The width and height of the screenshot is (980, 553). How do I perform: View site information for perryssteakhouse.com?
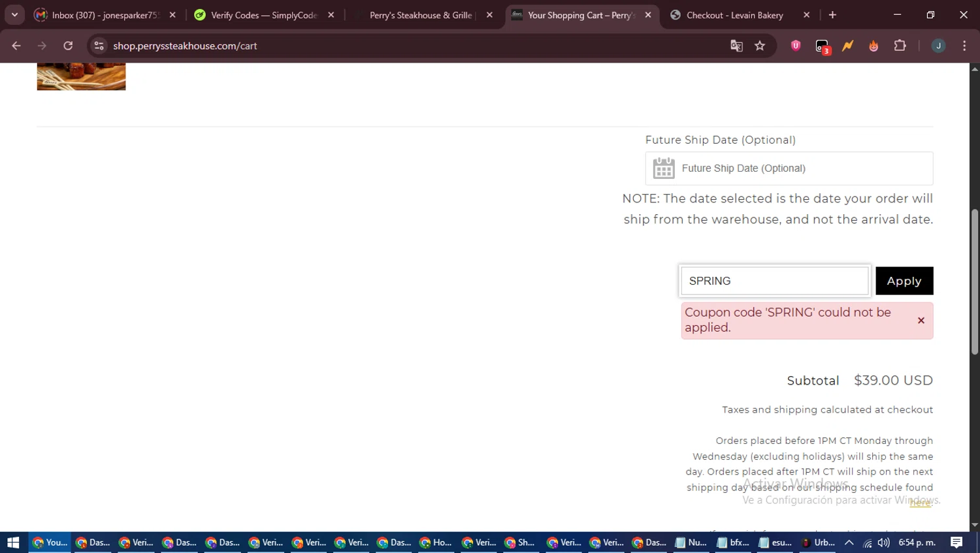(99, 46)
